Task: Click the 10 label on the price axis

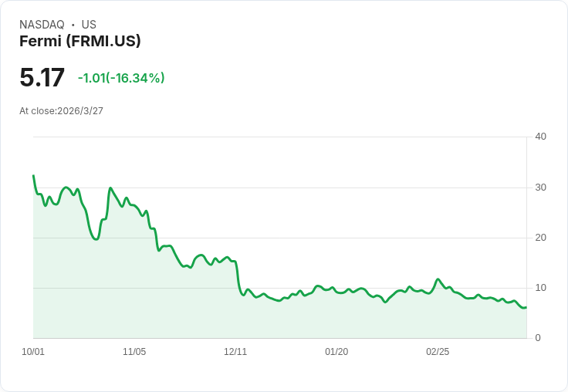Action: [540, 288]
